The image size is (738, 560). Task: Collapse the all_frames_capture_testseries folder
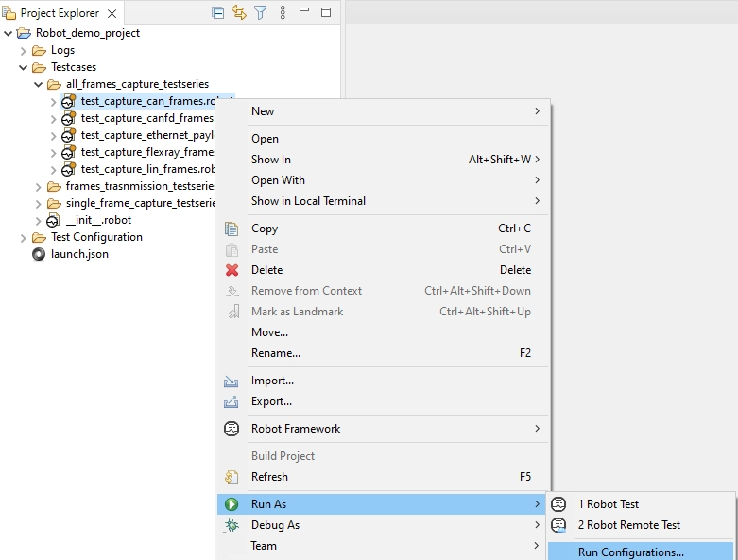click(x=39, y=85)
